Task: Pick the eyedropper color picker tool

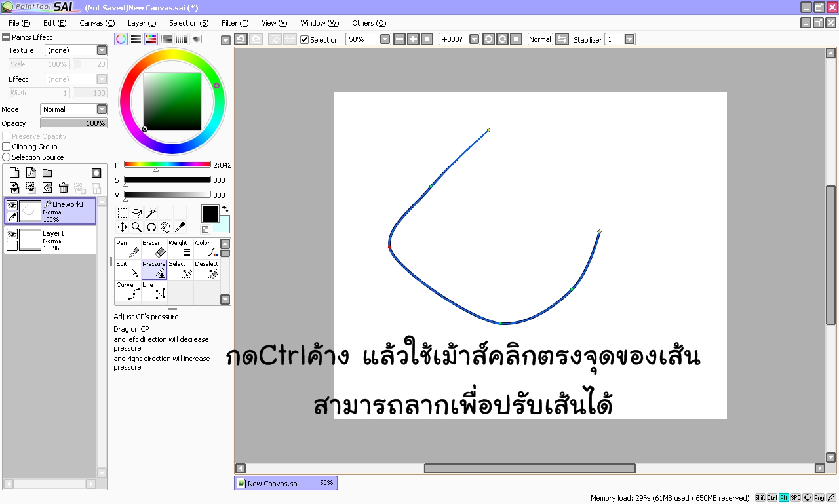Action: 180,227
